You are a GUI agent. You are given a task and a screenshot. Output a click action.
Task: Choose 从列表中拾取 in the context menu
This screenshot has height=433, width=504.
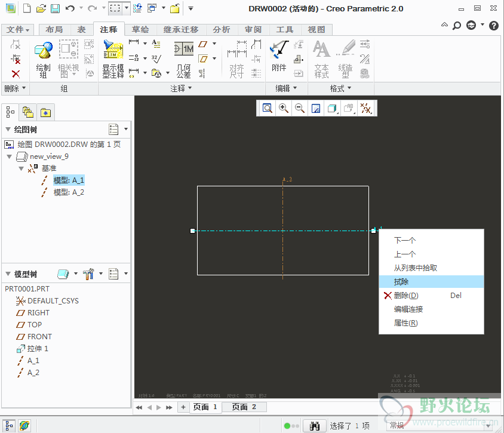[x=431, y=268]
